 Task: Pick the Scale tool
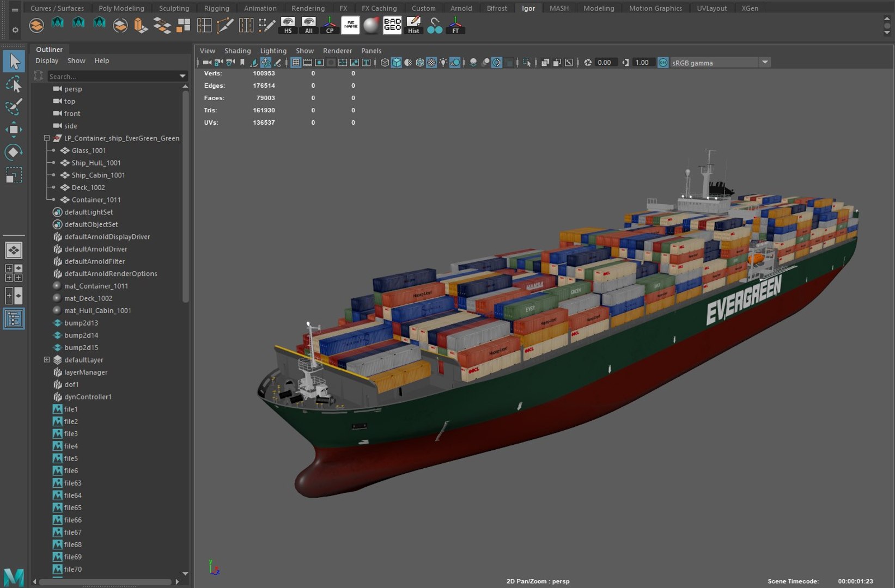[14, 175]
